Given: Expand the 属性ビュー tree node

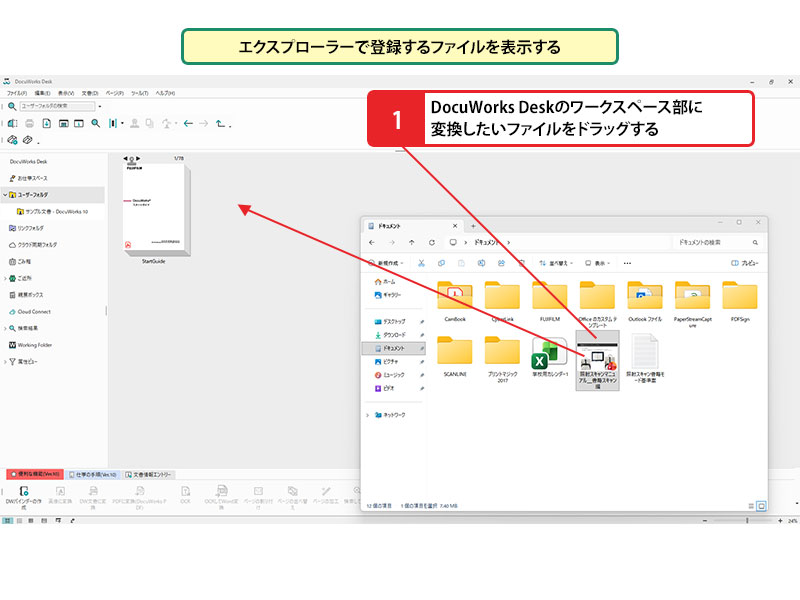Looking at the screenshot, I should [x=5, y=362].
